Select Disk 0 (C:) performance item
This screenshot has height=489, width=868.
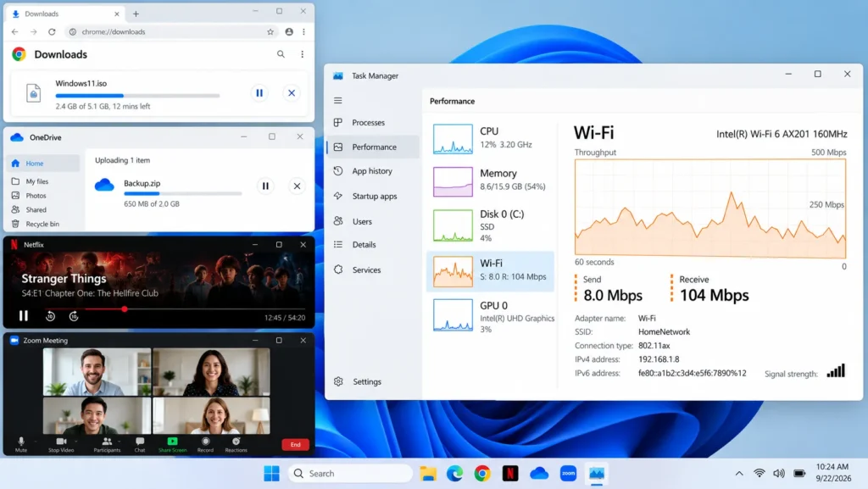pyautogui.click(x=491, y=225)
